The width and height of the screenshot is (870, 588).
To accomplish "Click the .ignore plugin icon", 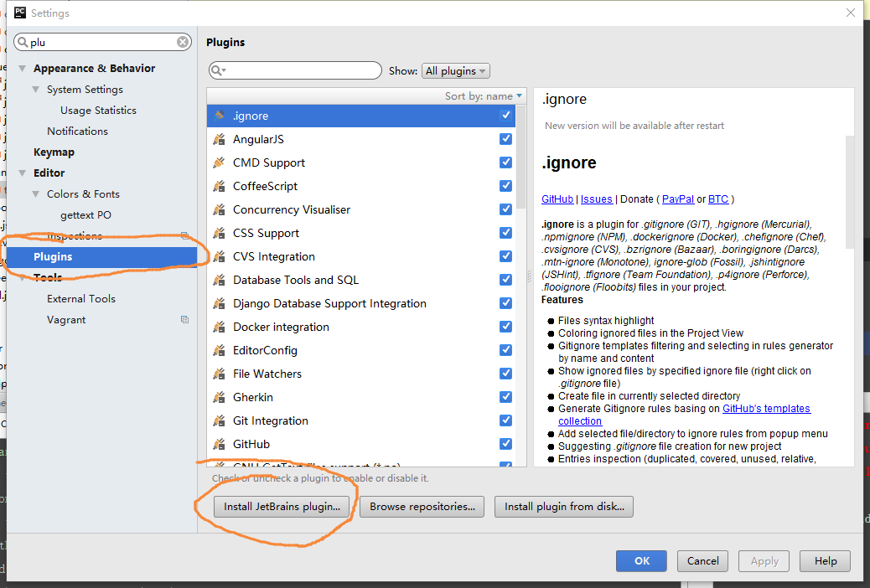I will (219, 116).
